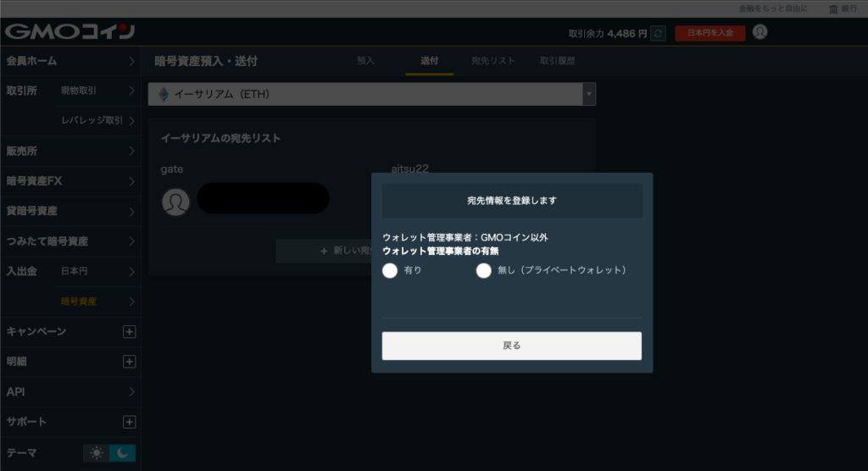Open 暗号資産 under 入出金
The height and width of the screenshot is (471, 868).
coord(97,302)
